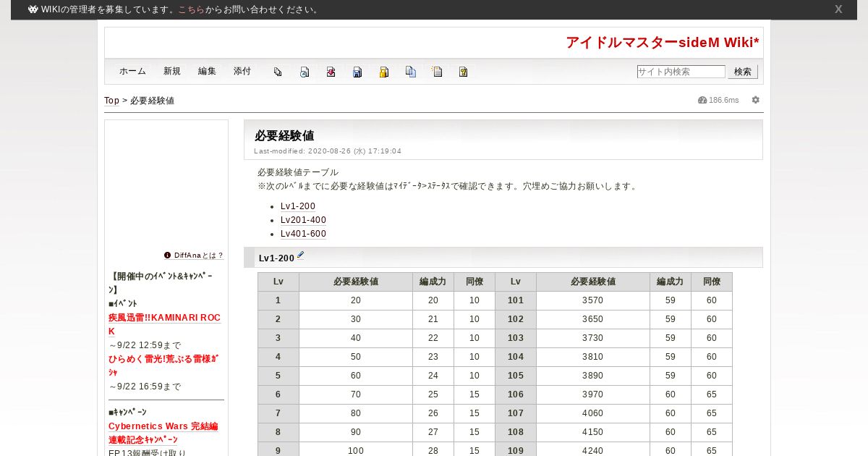Jump to the Lv401-600 section link
868x456 pixels.
(303, 234)
